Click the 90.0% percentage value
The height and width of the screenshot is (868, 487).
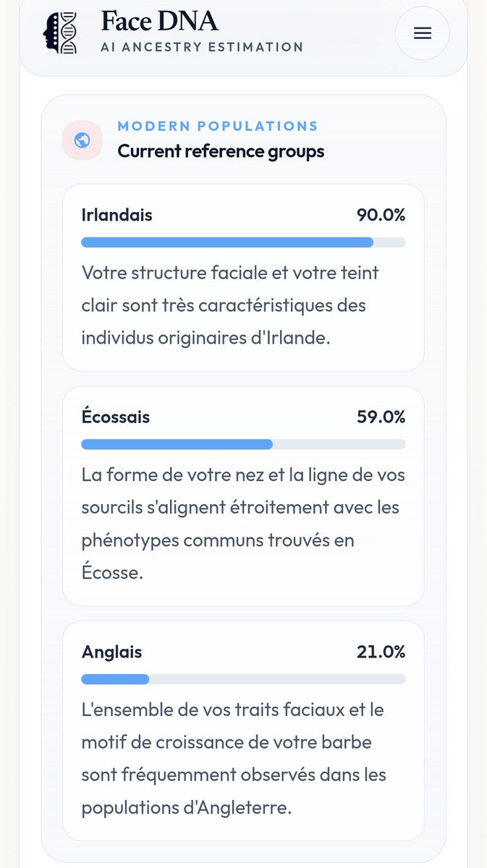point(381,215)
